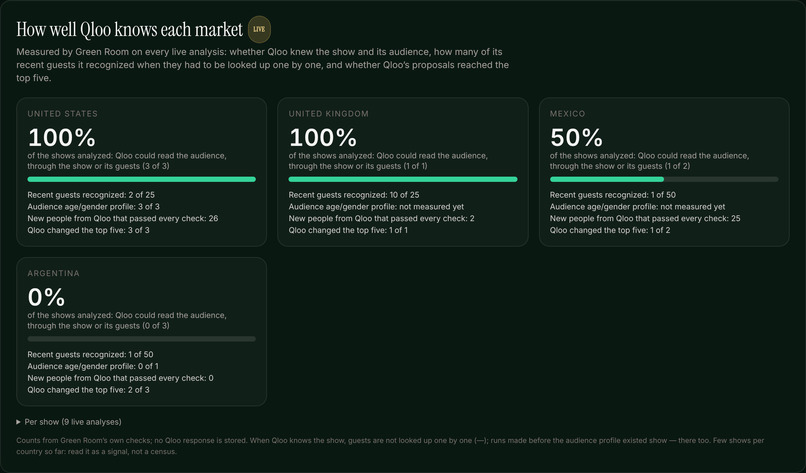Click the MEXICO card label
This screenshot has height=473, width=806.
567,114
